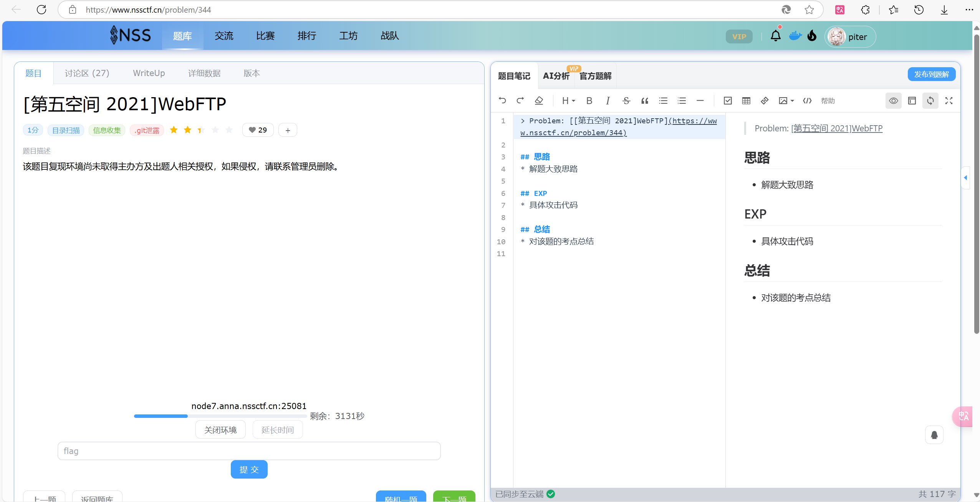
Task: Click the blue 提交 submit button
Action: tap(249, 469)
